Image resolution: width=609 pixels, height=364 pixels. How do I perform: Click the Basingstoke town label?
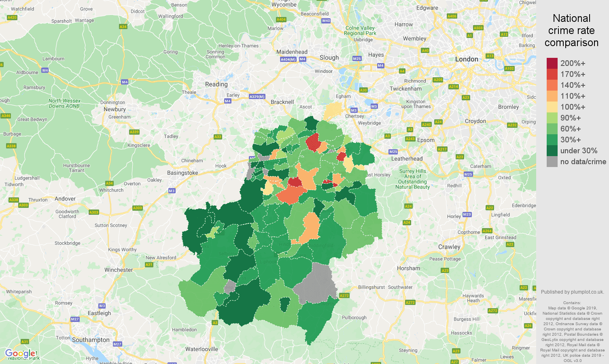183,173
